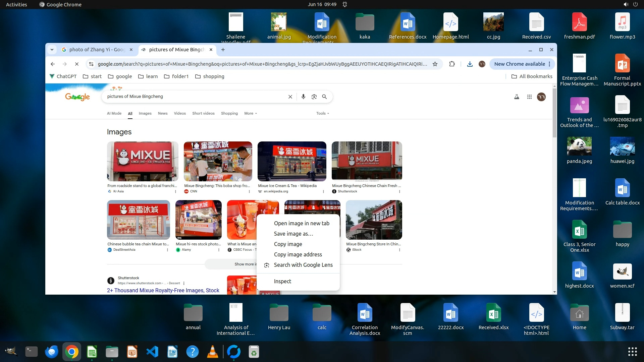Stop page loading with the X button
The height and width of the screenshot is (362, 644).
click(76, 64)
